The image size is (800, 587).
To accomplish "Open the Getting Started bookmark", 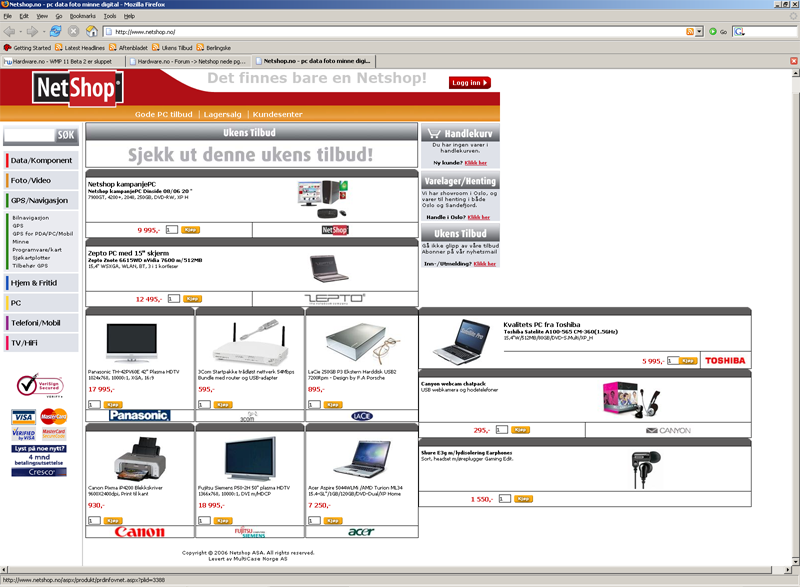I will coord(28,48).
